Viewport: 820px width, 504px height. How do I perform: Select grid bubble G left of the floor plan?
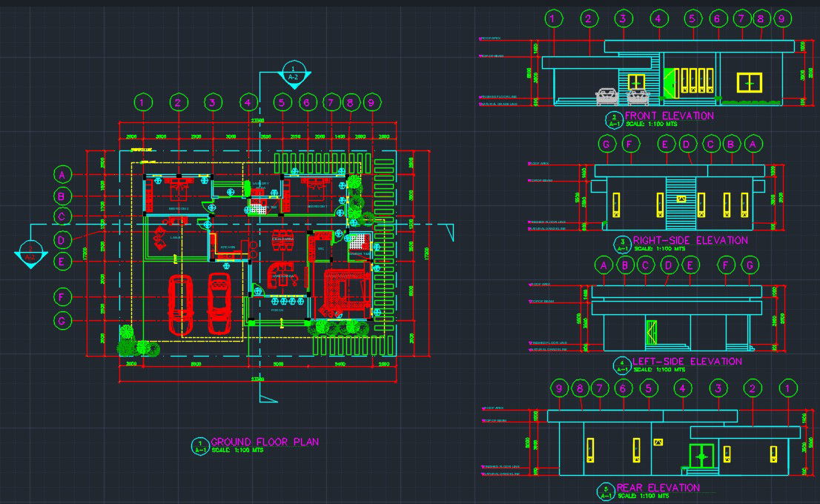click(65, 321)
